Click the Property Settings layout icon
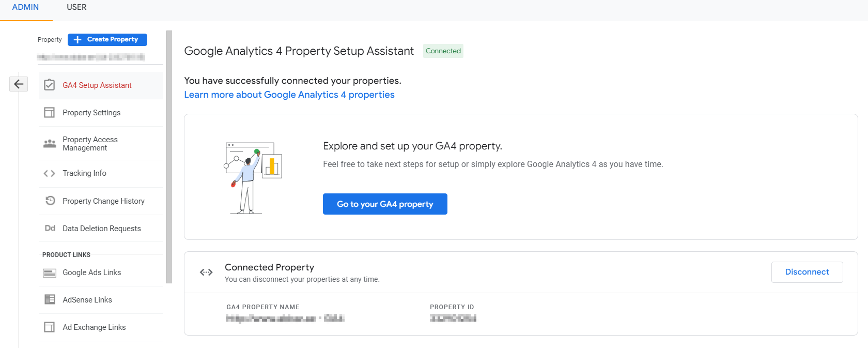 [x=50, y=112]
